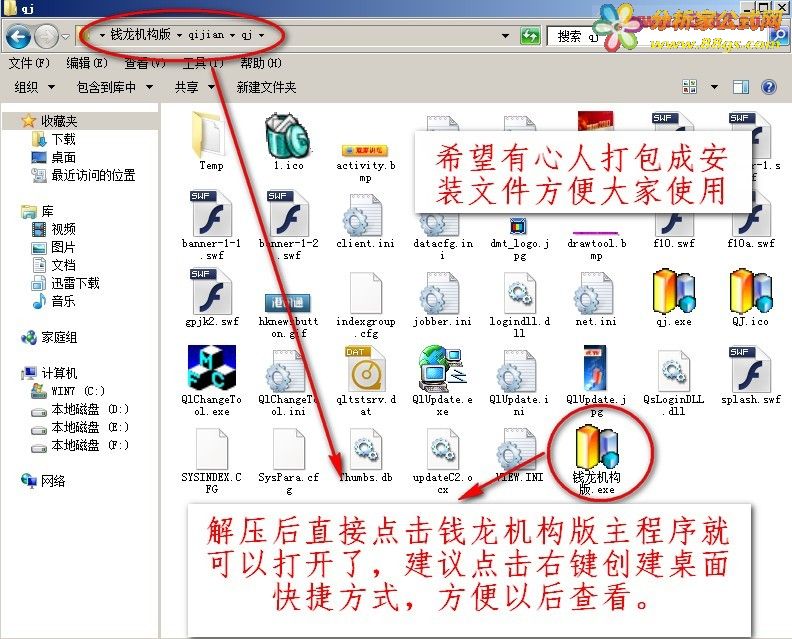Open the 视频 library

pos(54,229)
